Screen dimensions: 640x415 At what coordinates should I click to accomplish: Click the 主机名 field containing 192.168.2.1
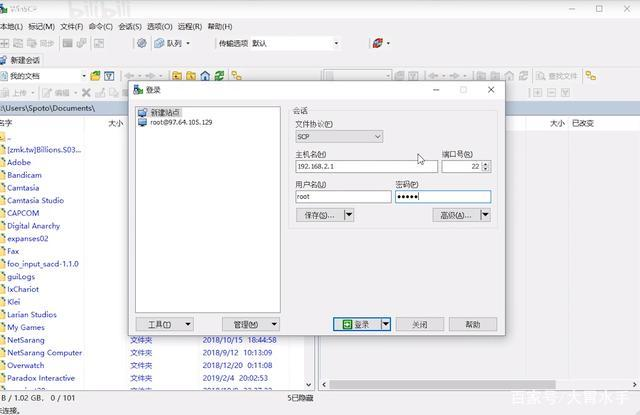[x=366, y=166]
